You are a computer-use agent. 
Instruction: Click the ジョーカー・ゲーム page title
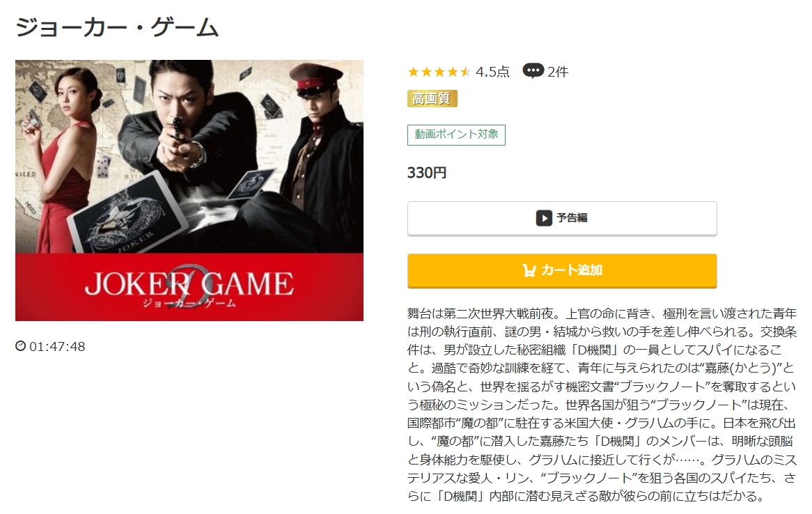(117, 27)
